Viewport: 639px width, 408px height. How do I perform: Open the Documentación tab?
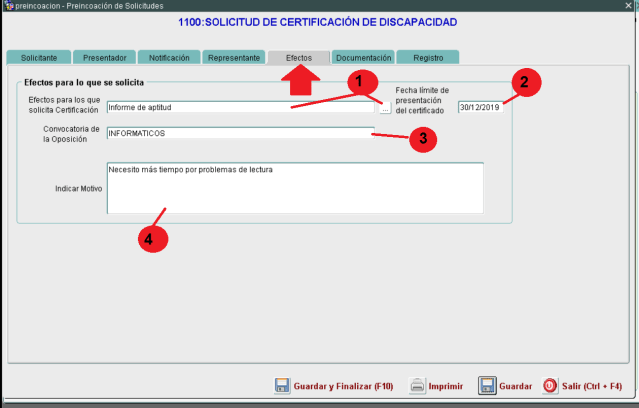[363, 58]
